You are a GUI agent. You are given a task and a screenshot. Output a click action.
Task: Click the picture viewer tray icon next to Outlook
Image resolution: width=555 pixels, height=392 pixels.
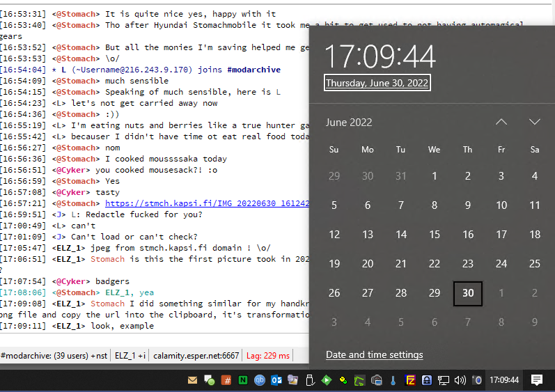click(292, 380)
